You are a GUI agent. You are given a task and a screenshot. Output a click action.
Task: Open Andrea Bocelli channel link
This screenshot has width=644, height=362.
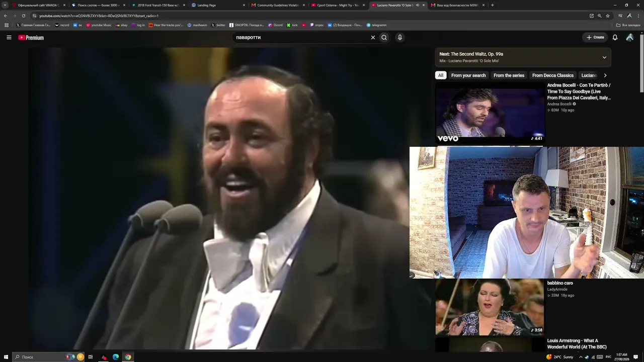pos(559,104)
